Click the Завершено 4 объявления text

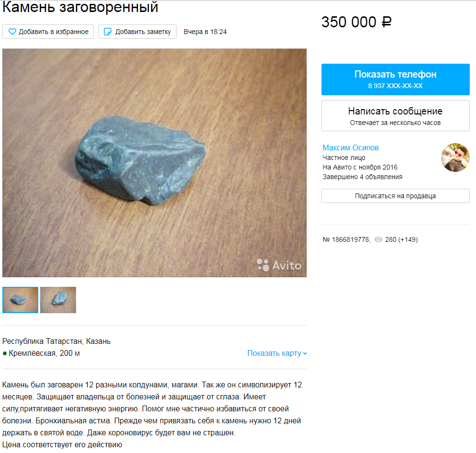(x=363, y=177)
